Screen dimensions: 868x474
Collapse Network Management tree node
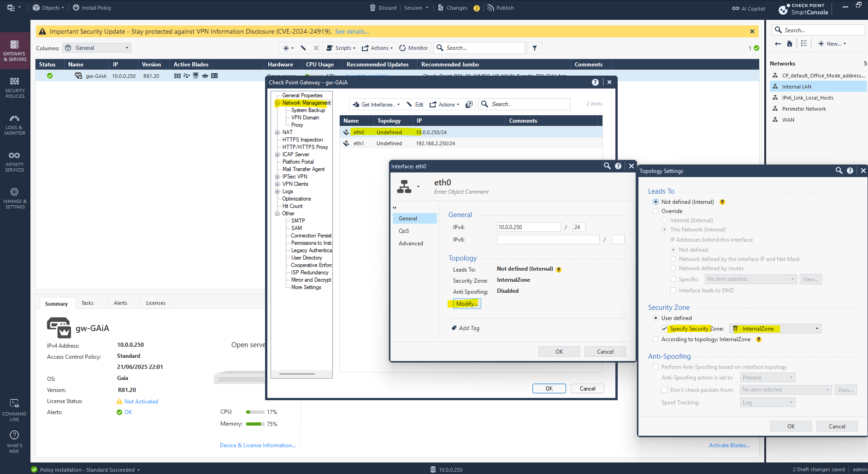click(278, 103)
